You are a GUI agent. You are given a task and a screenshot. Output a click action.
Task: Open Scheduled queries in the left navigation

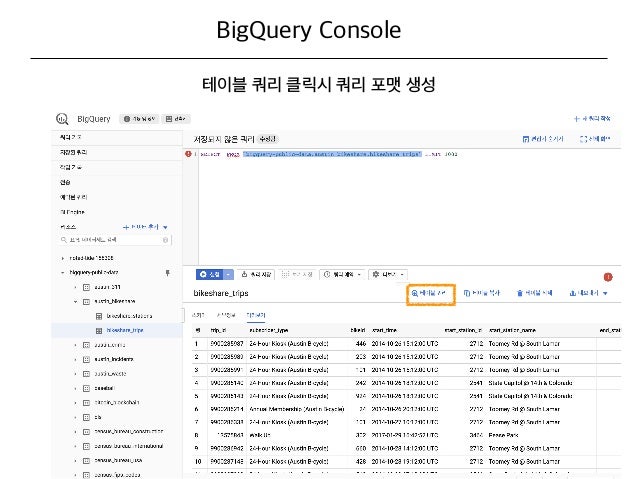(73, 197)
